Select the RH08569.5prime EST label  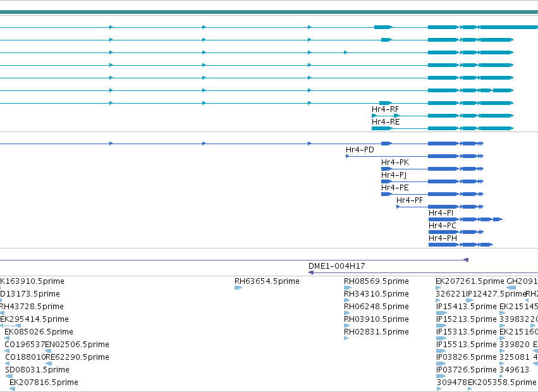point(376,281)
